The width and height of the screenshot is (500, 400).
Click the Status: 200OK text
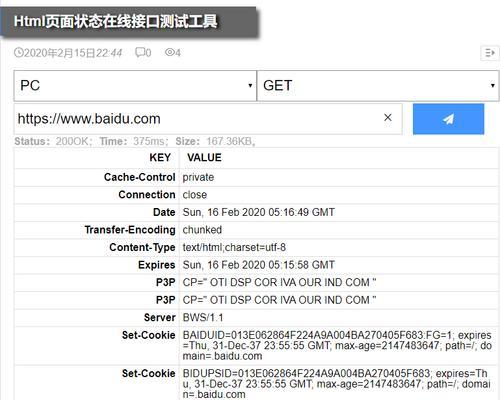tap(52, 141)
